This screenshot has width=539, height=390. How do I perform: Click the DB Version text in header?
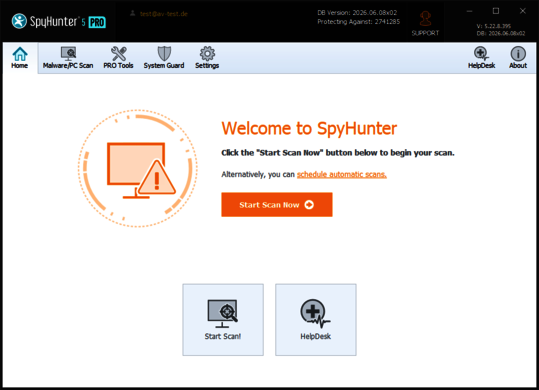(x=357, y=13)
